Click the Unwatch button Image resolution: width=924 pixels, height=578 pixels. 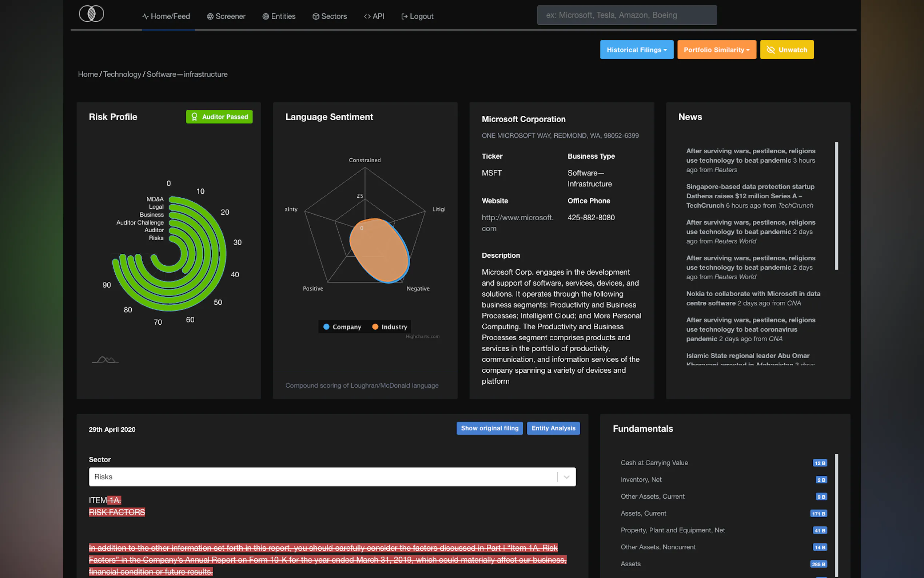pyautogui.click(x=787, y=50)
